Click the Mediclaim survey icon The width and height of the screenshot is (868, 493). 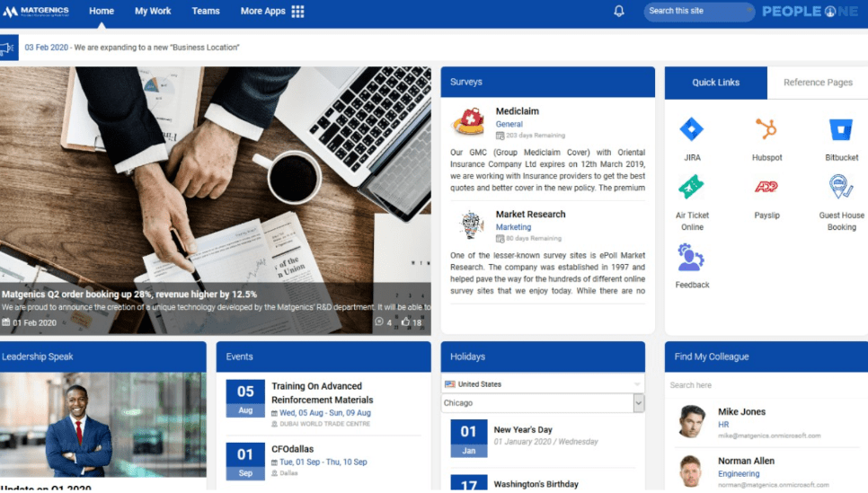(x=468, y=122)
